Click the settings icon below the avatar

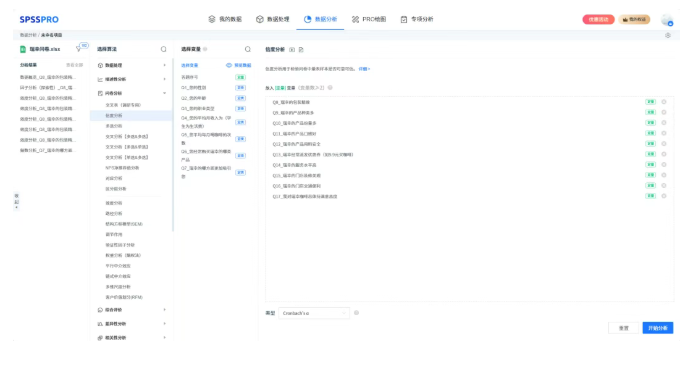[x=668, y=36]
